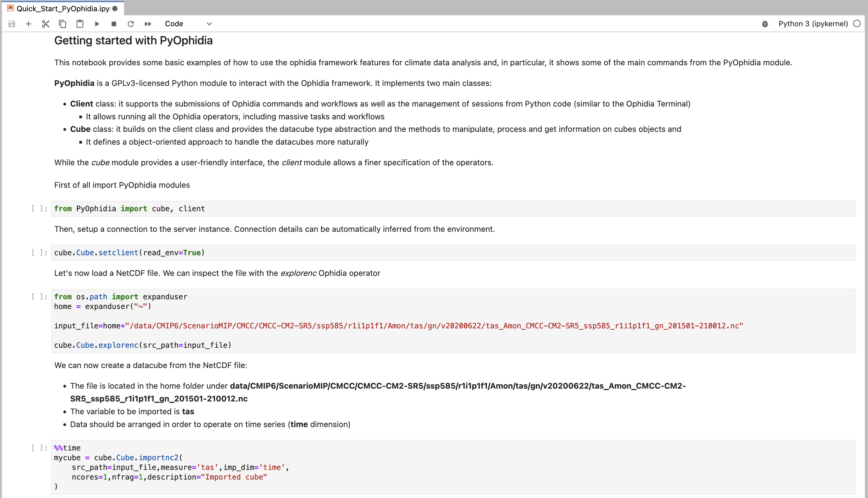Restart the kernel
This screenshot has width=868, height=498.
point(131,24)
